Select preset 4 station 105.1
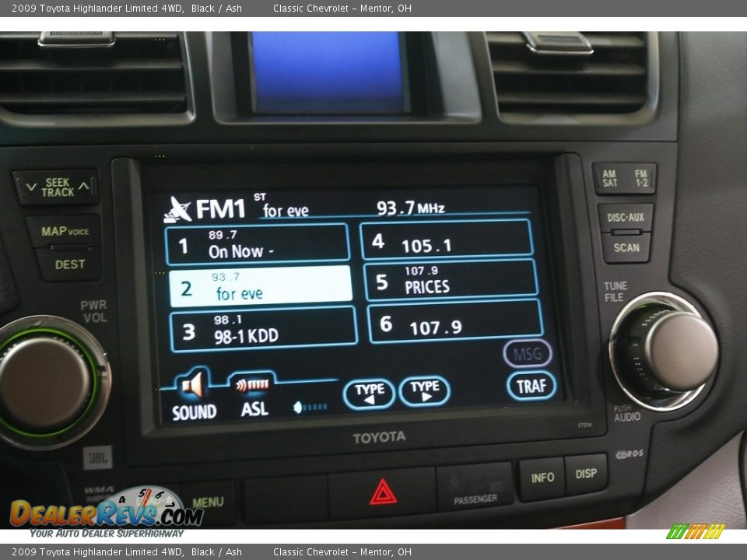Viewport: 747px width, 560px height. [x=447, y=240]
